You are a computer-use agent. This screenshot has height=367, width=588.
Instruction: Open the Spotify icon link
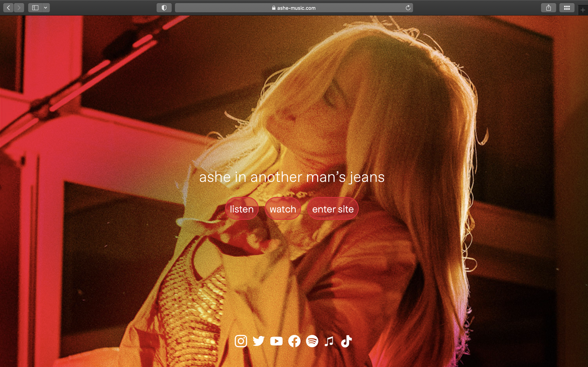[312, 341]
